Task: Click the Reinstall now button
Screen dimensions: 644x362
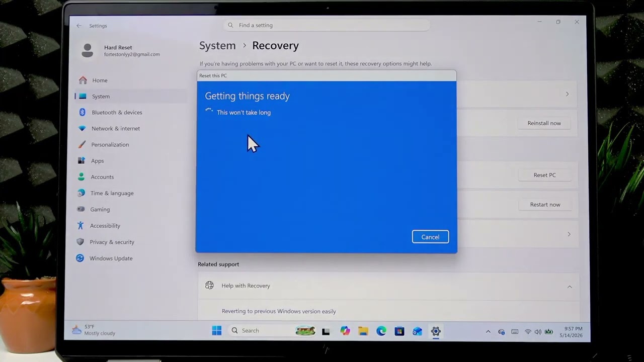Action: tap(544, 123)
